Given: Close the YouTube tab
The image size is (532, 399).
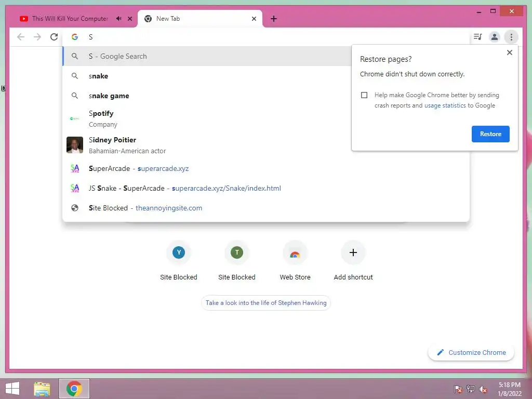Looking at the screenshot, I should pyautogui.click(x=129, y=19).
